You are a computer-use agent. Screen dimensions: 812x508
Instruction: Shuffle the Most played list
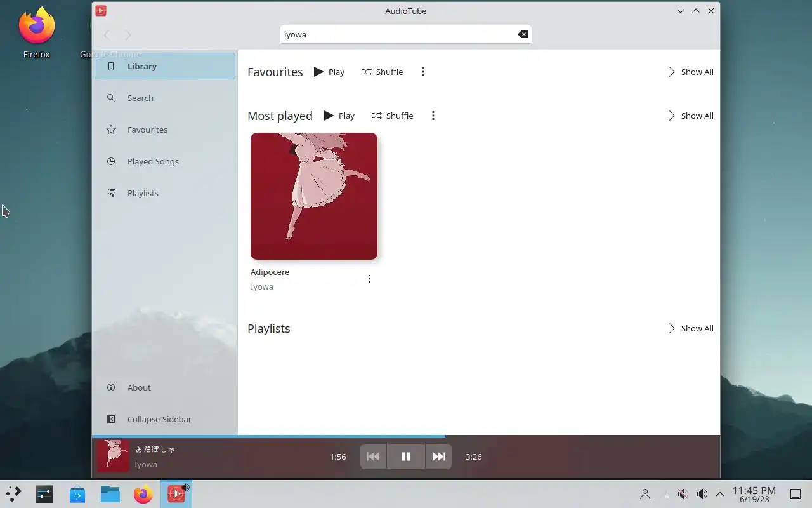point(392,116)
